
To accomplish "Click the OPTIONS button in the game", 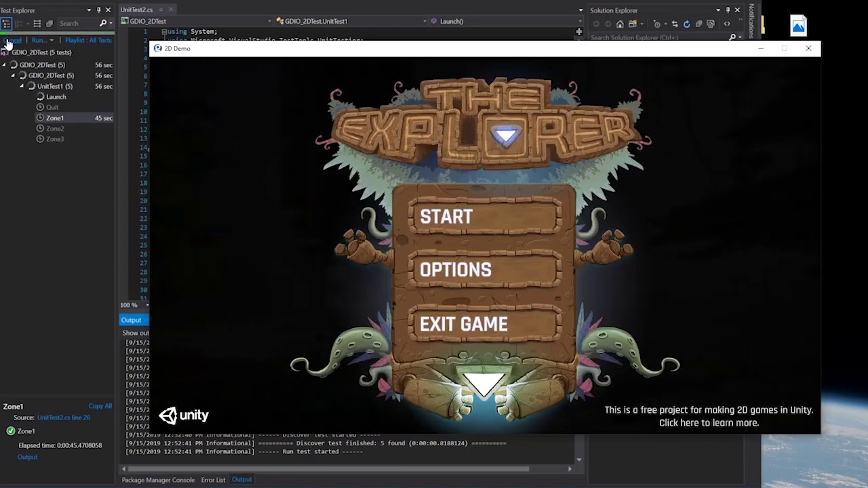I will tap(486, 270).
